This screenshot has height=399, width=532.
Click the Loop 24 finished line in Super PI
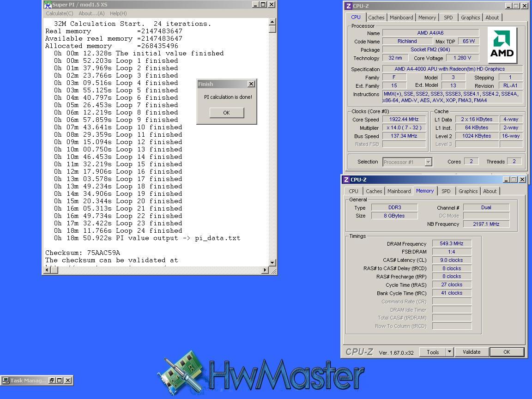(118, 231)
